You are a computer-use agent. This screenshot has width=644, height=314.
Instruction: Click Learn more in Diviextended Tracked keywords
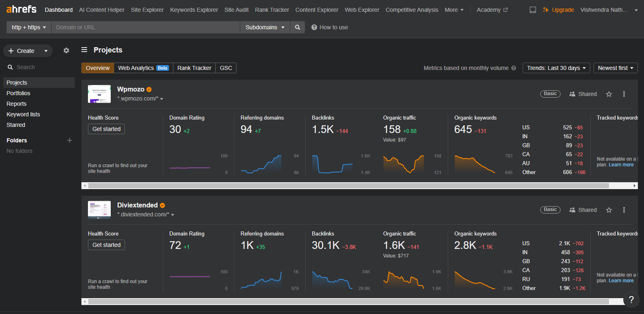(621, 281)
